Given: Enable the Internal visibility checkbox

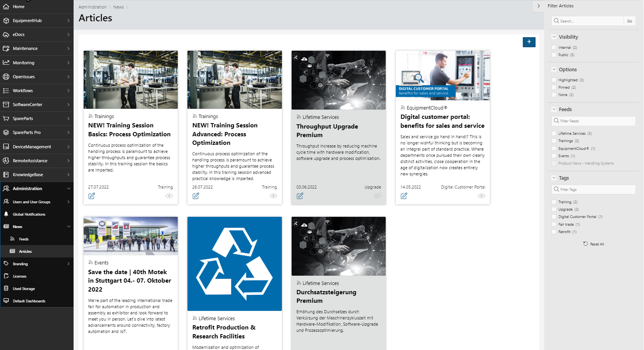Looking at the screenshot, I should [554, 48].
